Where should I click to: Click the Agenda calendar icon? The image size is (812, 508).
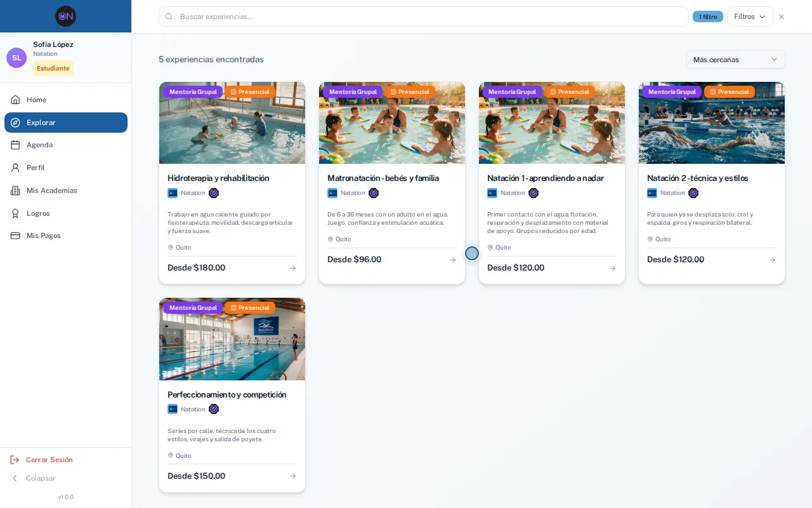(15, 145)
